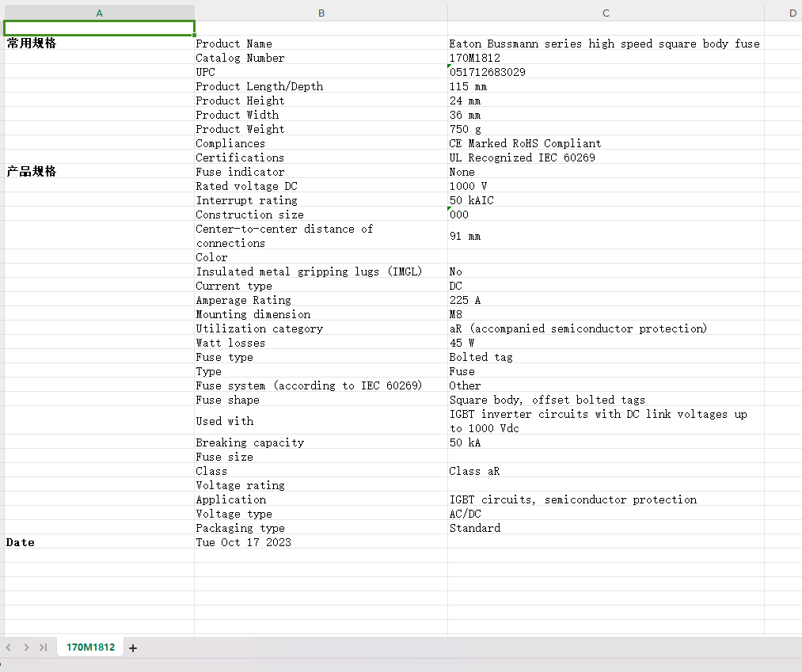Viewport: 802px width, 672px height.
Task: Select the 'Utilization category' cell
Action: pyautogui.click(x=321, y=328)
